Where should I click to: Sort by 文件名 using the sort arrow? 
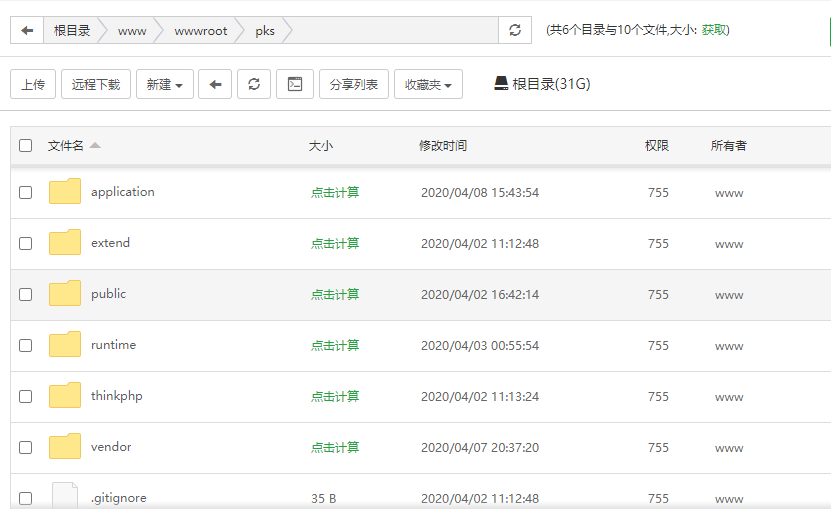(95, 145)
